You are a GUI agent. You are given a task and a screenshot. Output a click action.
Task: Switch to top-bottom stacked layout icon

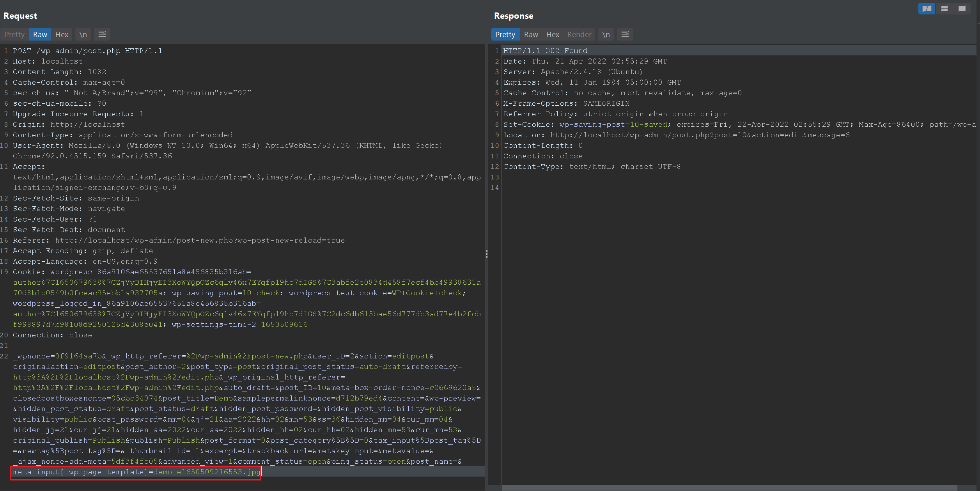coord(944,9)
